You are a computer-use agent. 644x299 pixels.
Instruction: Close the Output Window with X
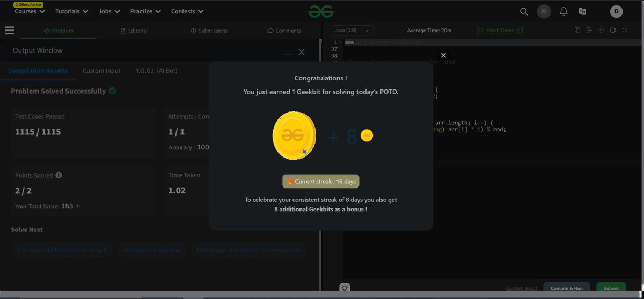click(x=302, y=52)
